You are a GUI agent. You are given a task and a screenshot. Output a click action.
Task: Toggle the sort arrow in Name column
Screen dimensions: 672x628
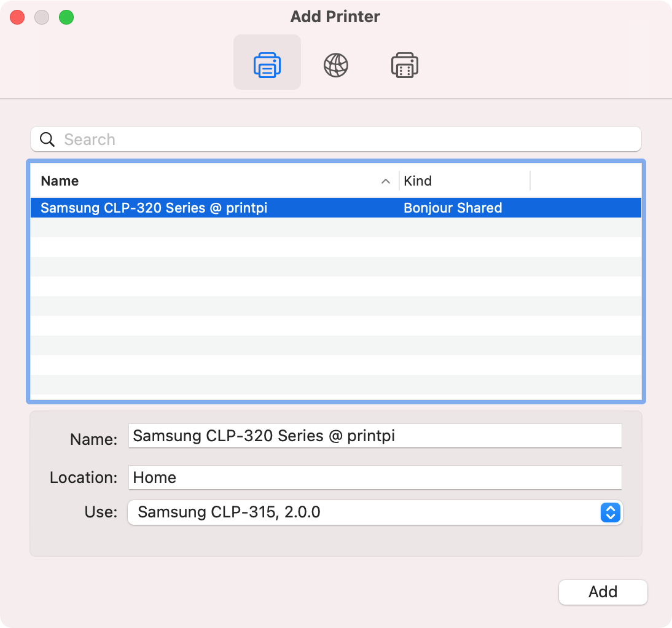point(386,181)
